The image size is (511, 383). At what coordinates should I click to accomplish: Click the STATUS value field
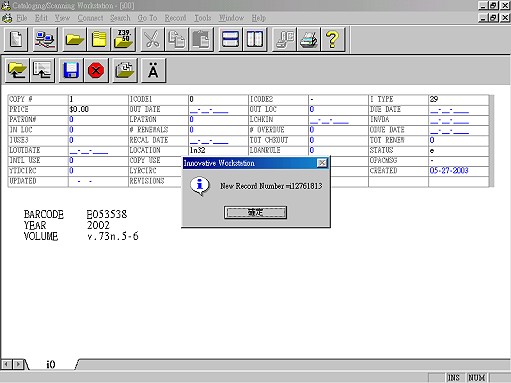pyautogui.click(x=458, y=150)
